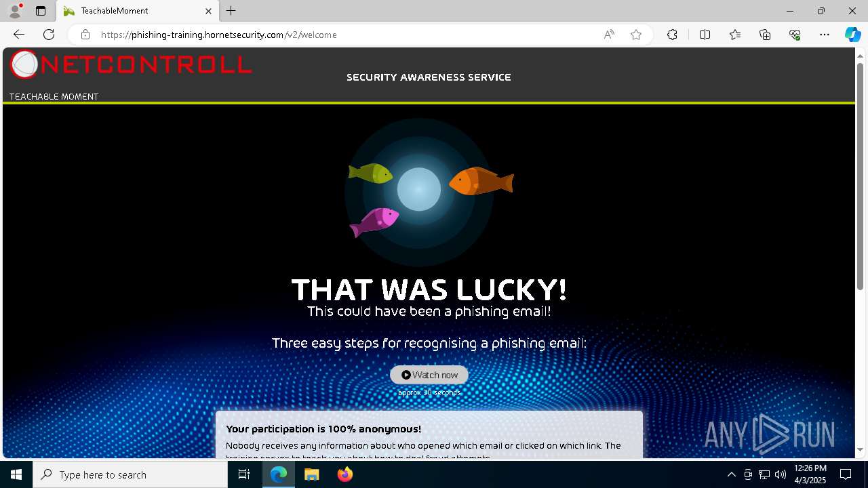This screenshot has width=868, height=488.
Task: Open Collections icon
Action: click(x=765, y=35)
